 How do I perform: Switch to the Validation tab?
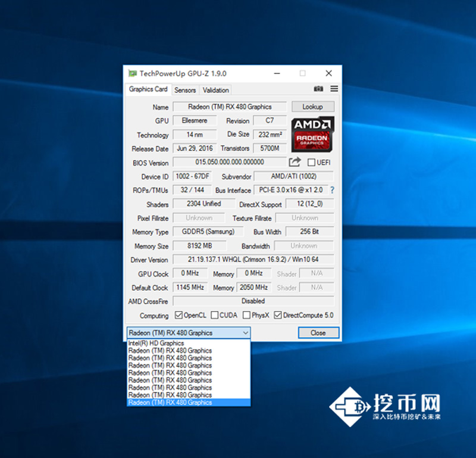click(x=215, y=91)
